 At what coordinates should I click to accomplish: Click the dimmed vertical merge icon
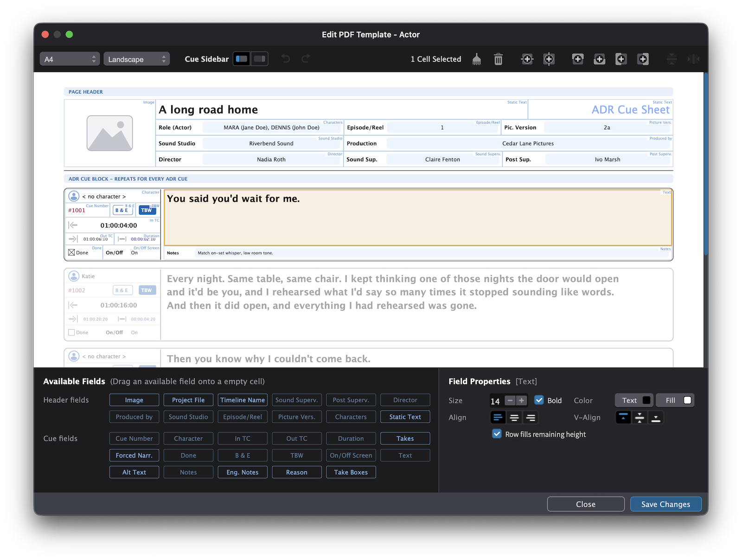click(x=672, y=59)
